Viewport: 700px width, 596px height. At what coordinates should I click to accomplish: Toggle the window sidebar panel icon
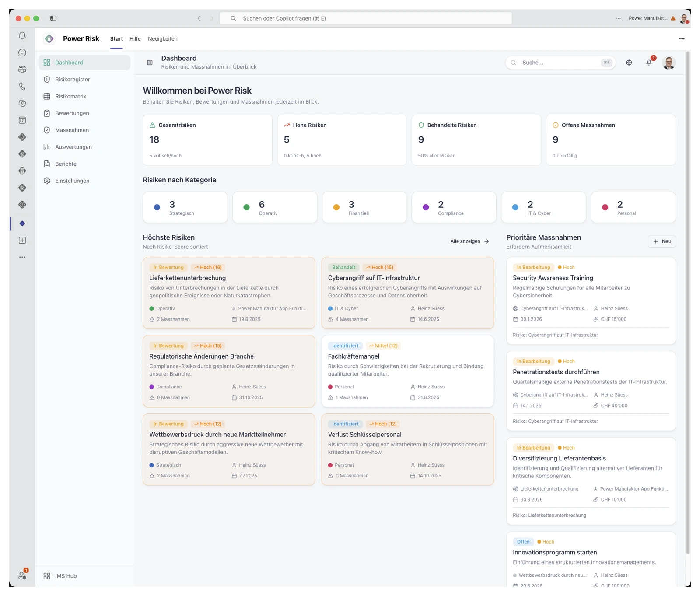pyautogui.click(x=53, y=18)
